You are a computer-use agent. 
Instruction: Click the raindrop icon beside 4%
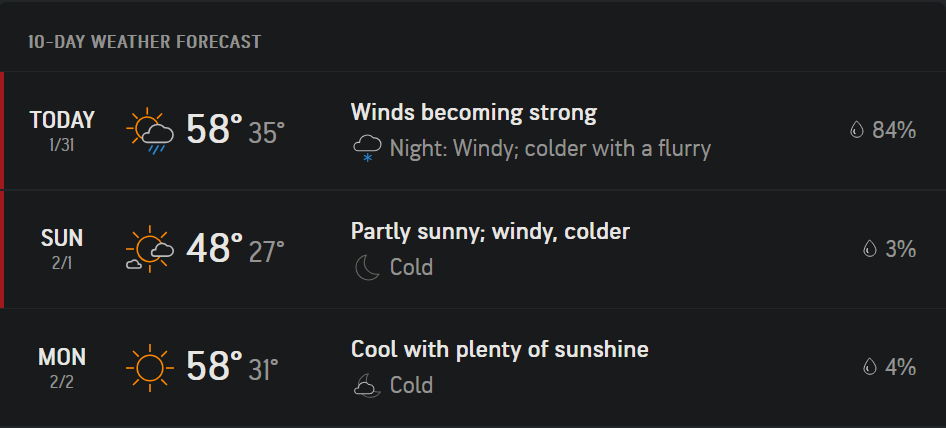(869, 366)
